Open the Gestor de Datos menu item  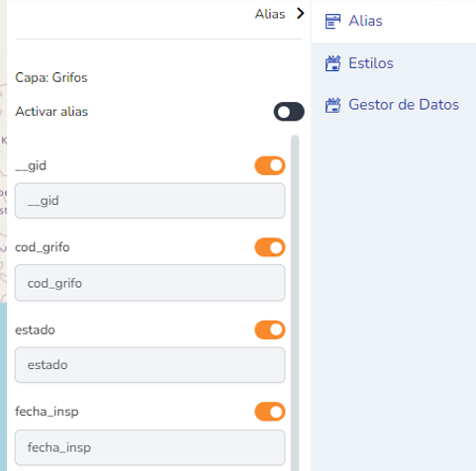[404, 105]
